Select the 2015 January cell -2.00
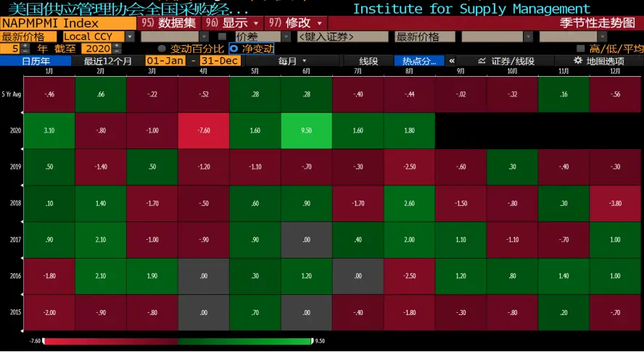644x352 pixels. (49, 312)
